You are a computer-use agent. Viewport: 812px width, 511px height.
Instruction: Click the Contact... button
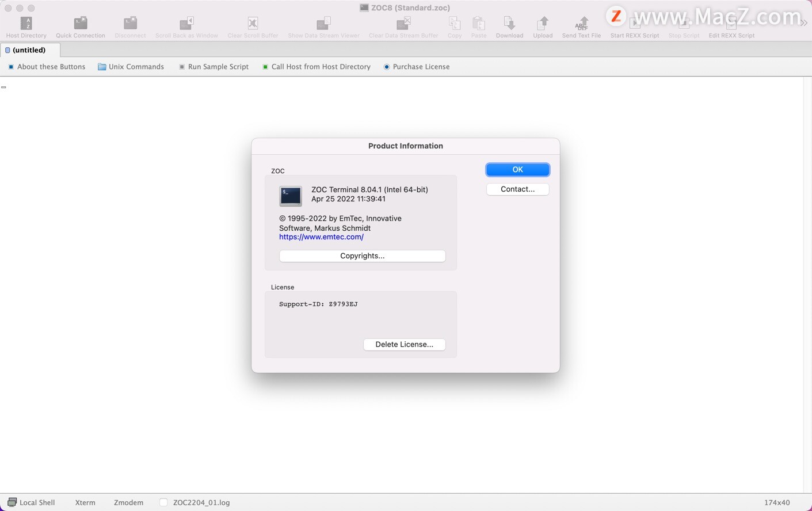coord(517,189)
